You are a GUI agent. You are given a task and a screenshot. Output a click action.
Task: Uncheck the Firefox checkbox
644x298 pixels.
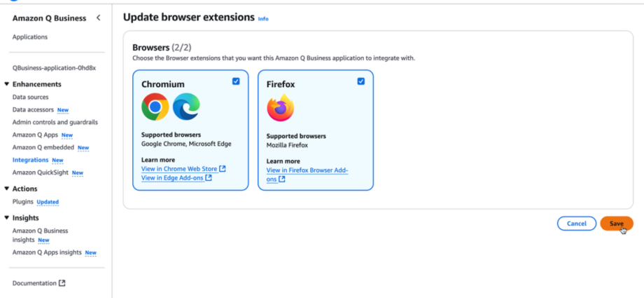(361, 81)
